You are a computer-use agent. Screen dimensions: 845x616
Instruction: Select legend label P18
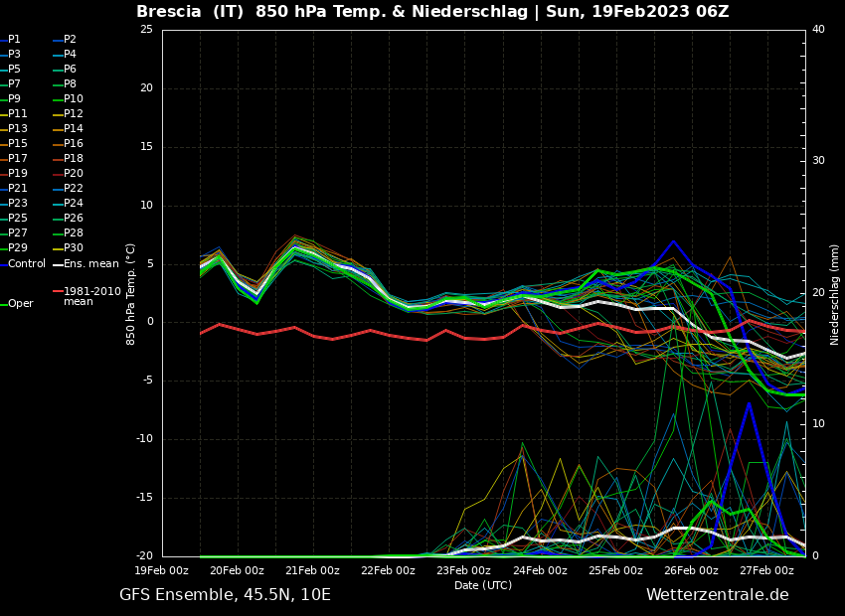click(x=74, y=158)
